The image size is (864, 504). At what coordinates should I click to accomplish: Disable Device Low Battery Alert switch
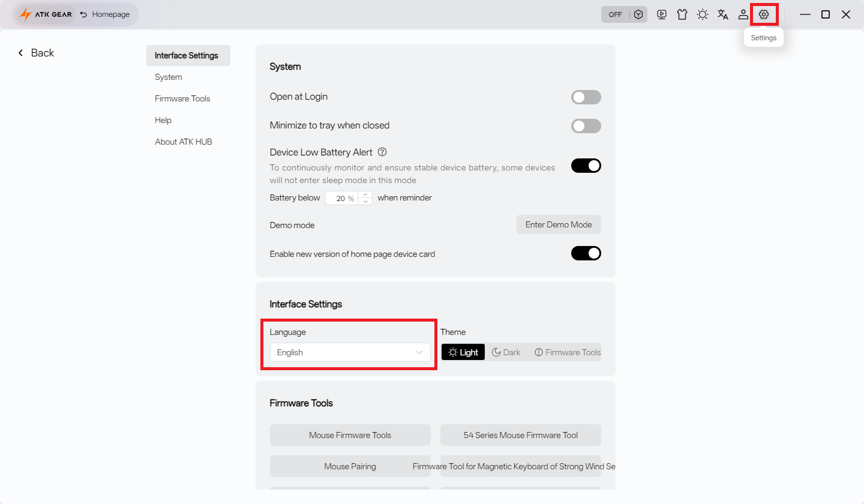coord(586,166)
